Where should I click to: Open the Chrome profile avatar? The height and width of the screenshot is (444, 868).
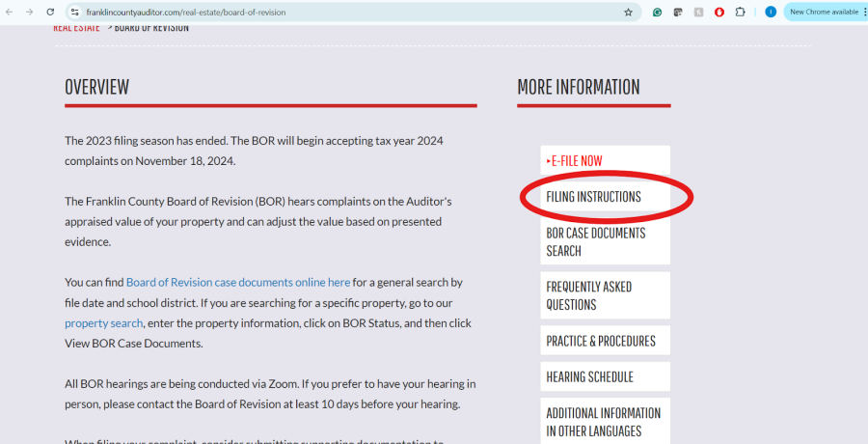click(x=771, y=12)
